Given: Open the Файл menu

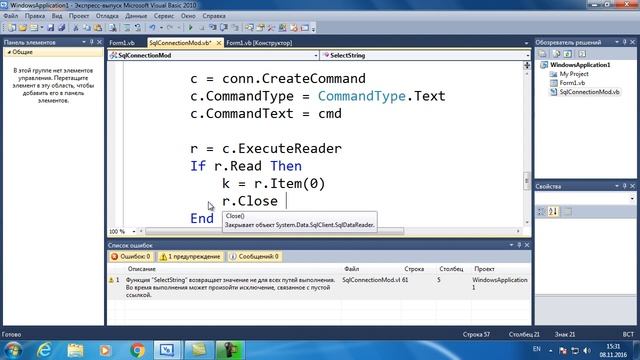Looking at the screenshot, I should (11, 16).
